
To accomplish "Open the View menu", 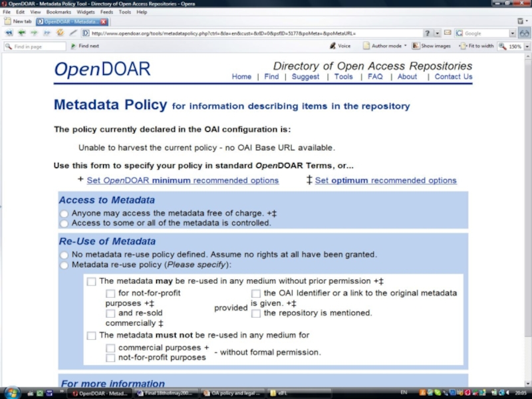I will tap(35, 12).
